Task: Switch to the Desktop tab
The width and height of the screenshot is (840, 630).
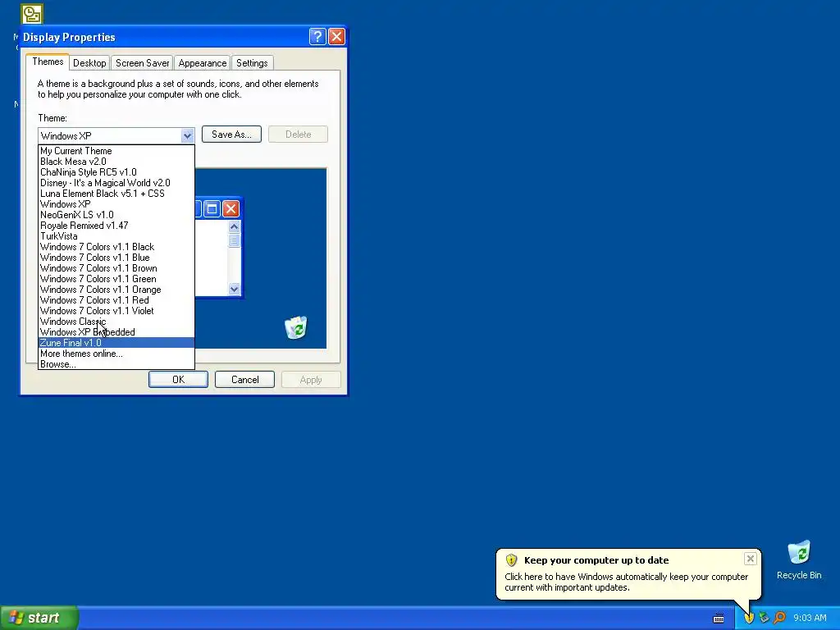Action: click(89, 62)
